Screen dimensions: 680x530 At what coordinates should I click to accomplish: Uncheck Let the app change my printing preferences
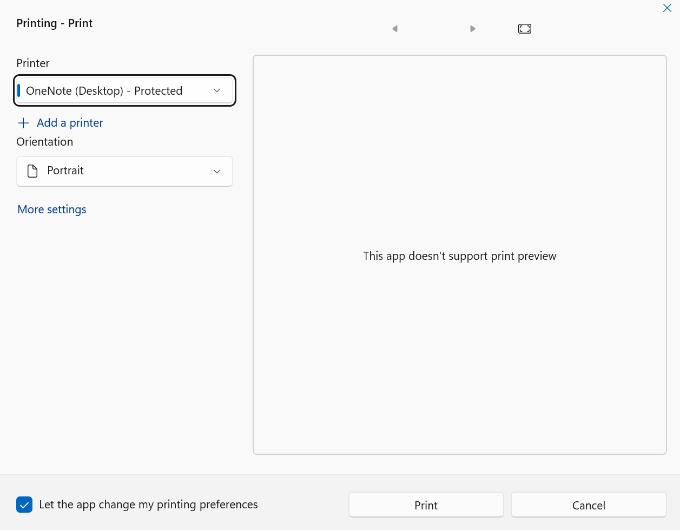point(24,504)
